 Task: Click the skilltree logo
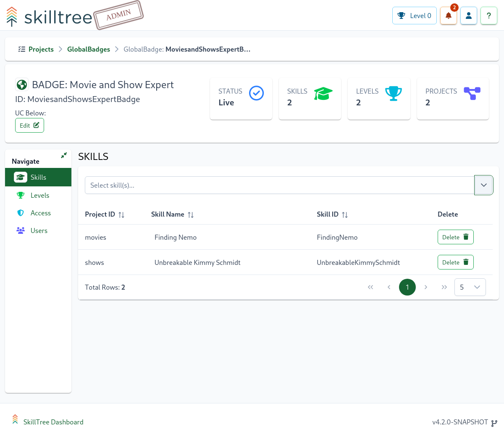click(x=50, y=17)
